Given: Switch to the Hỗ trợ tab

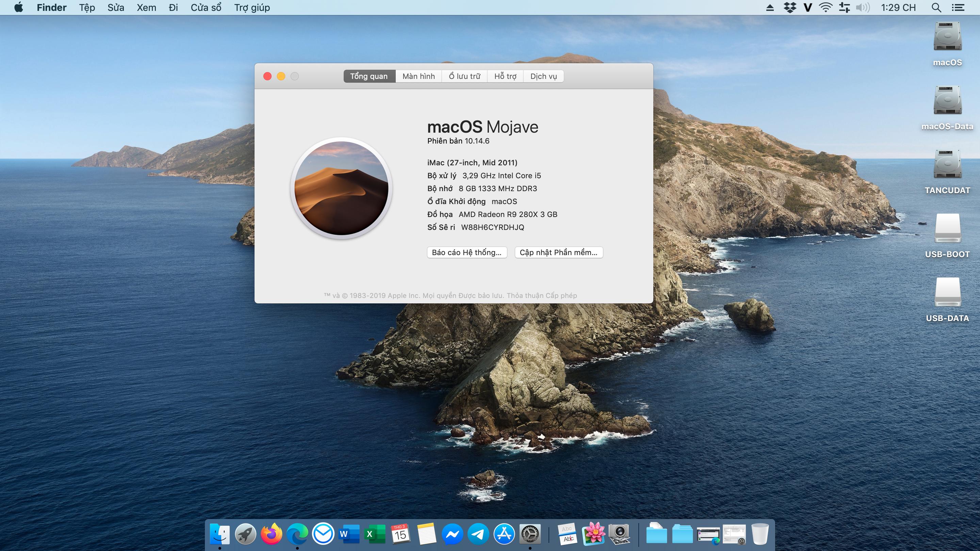Looking at the screenshot, I should 505,76.
